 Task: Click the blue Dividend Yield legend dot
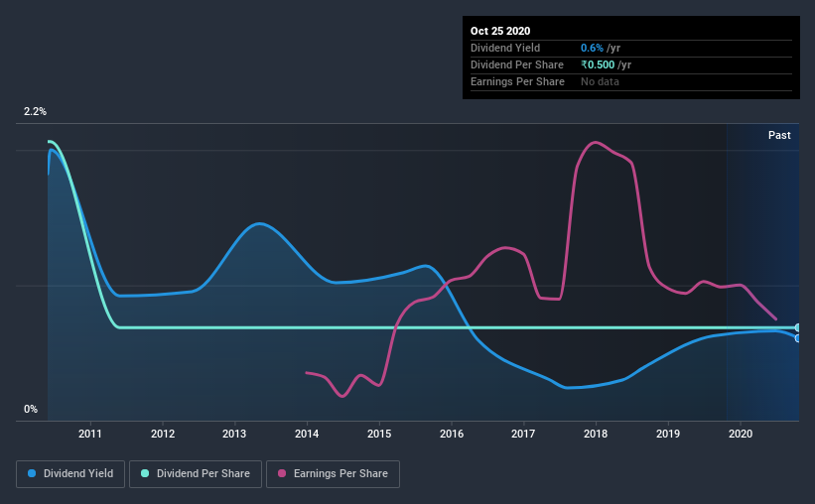pos(32,473)
